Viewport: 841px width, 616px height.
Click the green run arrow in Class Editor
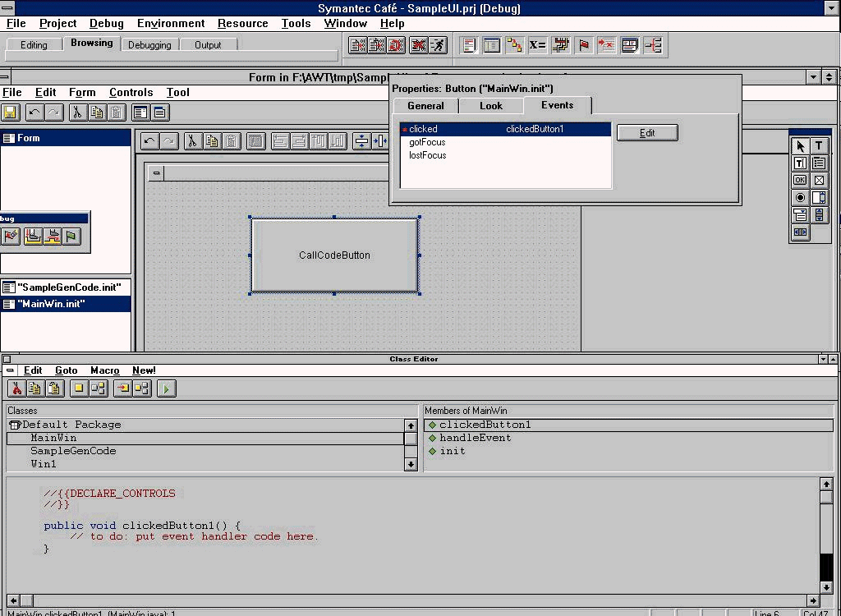coord(167,388)
